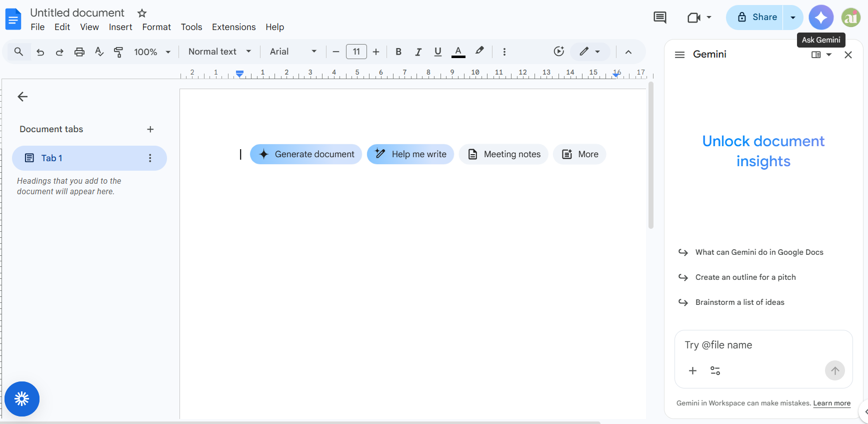Click the Undo arrow icon
Screen dimensions: 868x424
click(40, 52)
